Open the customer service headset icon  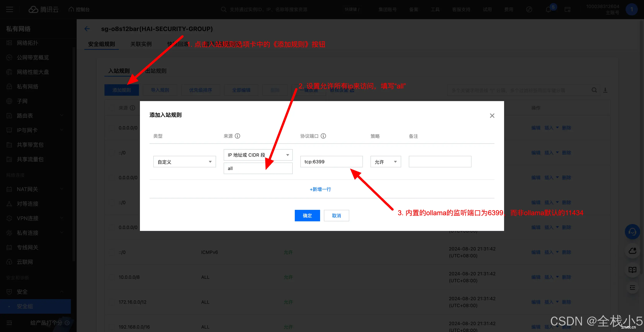(632, 232)
